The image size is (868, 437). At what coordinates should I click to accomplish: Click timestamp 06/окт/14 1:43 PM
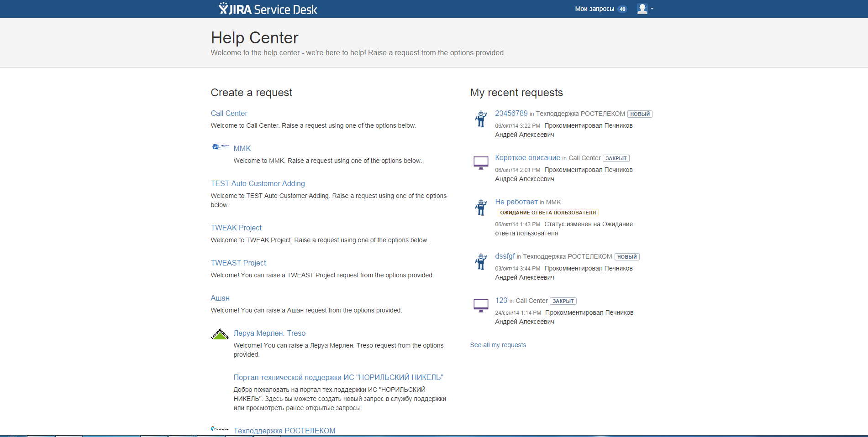click(x=517, y=224)
